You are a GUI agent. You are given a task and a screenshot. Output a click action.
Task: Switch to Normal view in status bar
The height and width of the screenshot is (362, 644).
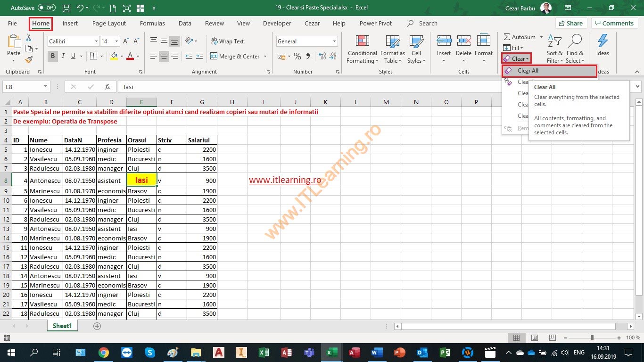click(x=517, y=338)
